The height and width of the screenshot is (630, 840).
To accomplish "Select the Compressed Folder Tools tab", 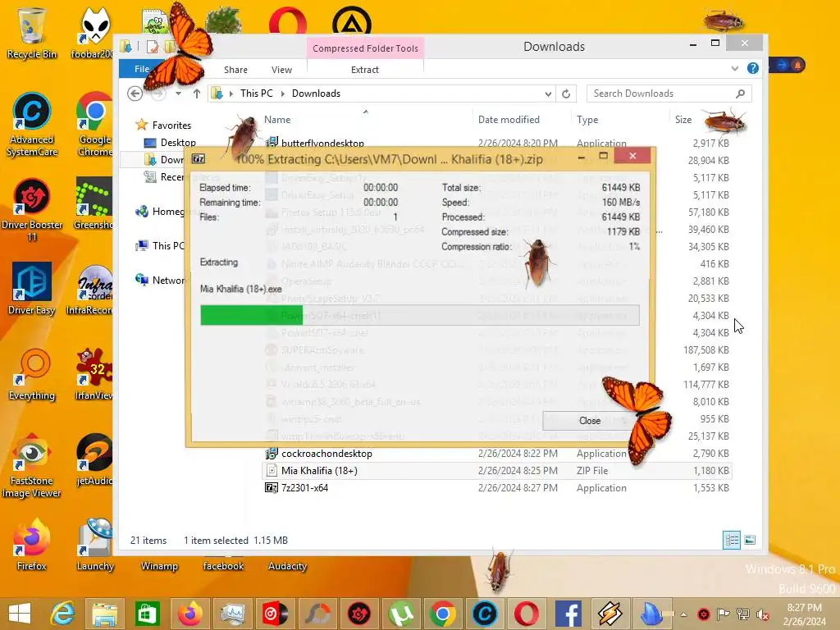I will [365, 48].
